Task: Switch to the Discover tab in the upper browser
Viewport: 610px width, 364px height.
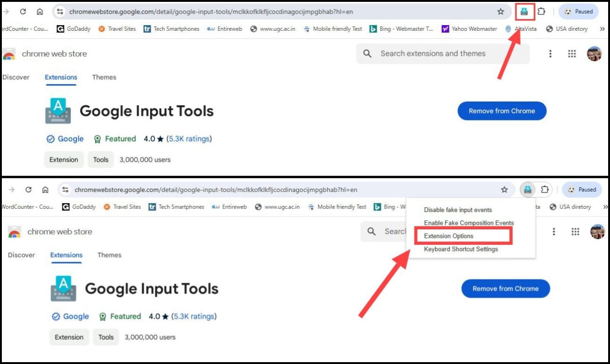Action: 16,77
